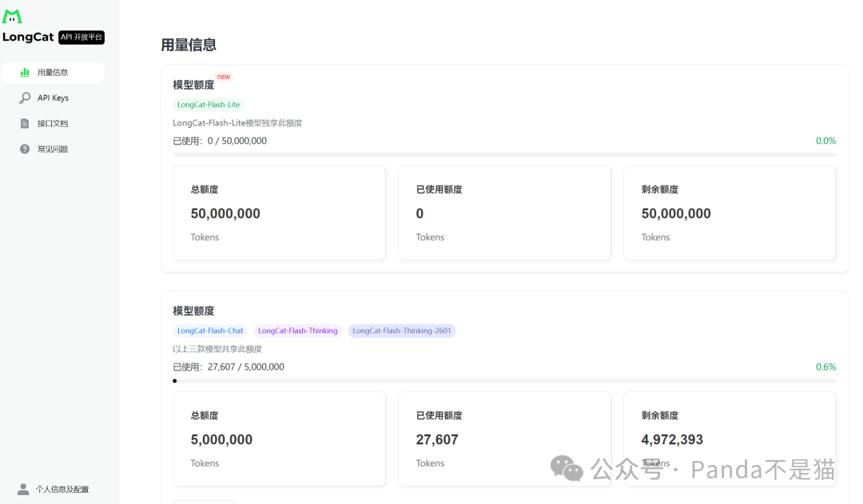The height and width of the screenshot is (504, 863).
Task: Click the user avatar icon beside 个人信息及配置
Action: 23,489
